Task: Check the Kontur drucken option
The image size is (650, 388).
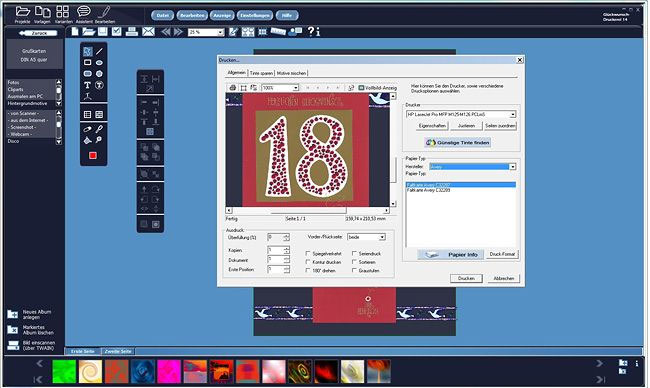Action: tap(308, 262)
